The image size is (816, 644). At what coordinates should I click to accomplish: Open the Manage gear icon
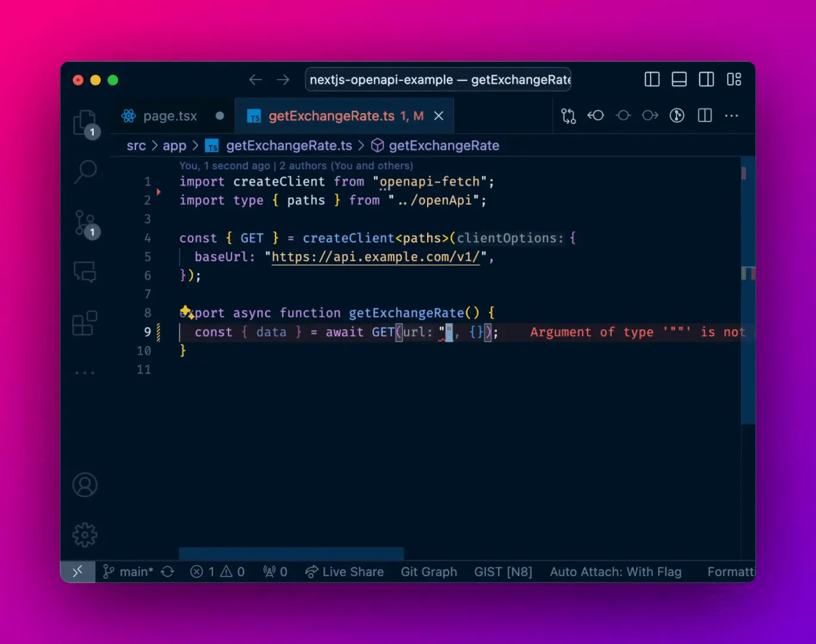point(85,535)
